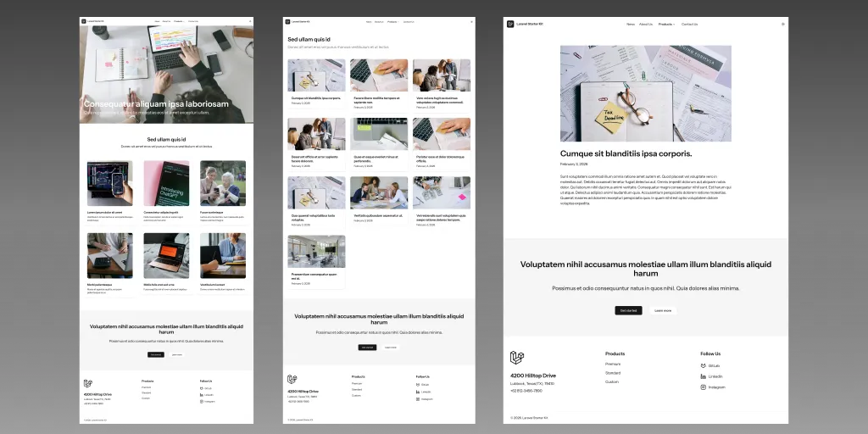Open the LinkedIn text link in the right page footer
Screen dimensions: 868x434
pos(715,376)
